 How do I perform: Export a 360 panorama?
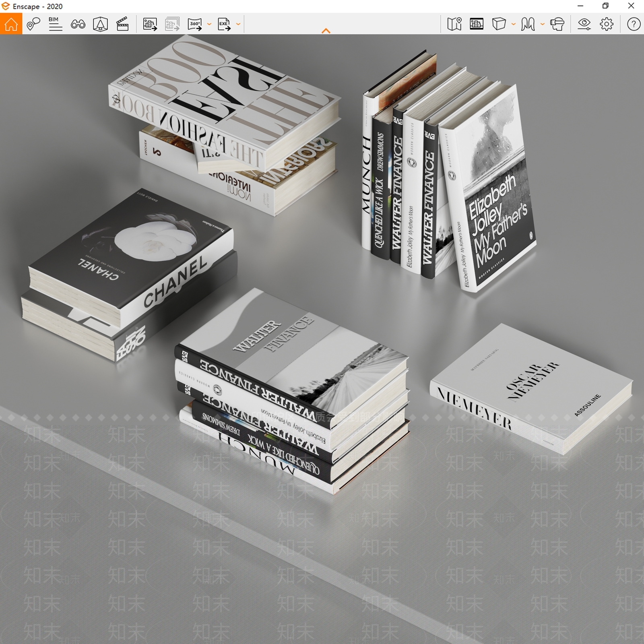[195, 24]
